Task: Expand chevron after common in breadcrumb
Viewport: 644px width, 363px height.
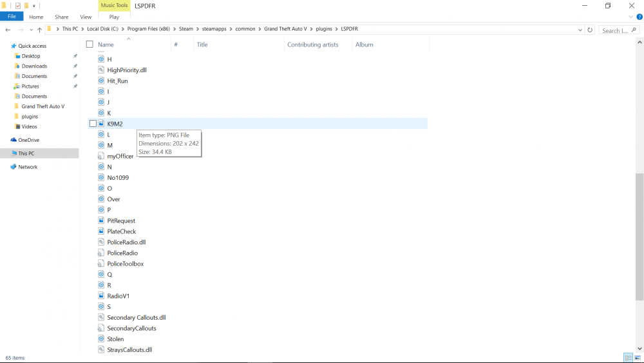Action: pos(260,29)
